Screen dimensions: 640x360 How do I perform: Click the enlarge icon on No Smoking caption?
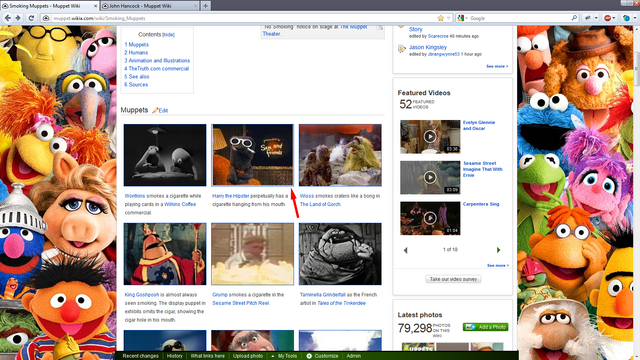click(380, 27)
